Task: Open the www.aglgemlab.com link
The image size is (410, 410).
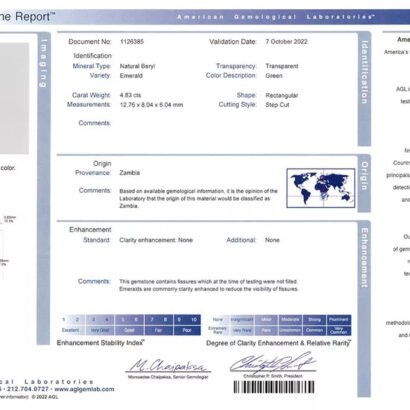Action: pos(84,389)
